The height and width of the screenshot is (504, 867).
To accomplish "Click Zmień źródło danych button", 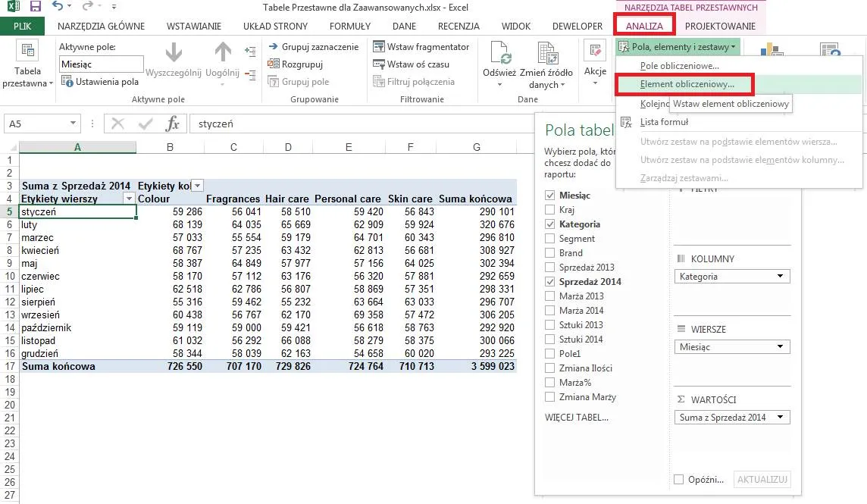I will [x=546, y=64].
